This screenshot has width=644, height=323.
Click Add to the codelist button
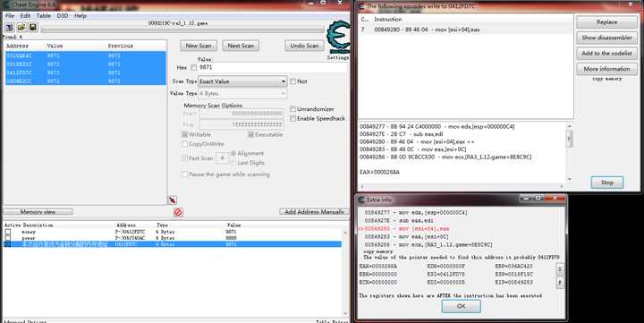pyautogui.click(x=607, y=54)
